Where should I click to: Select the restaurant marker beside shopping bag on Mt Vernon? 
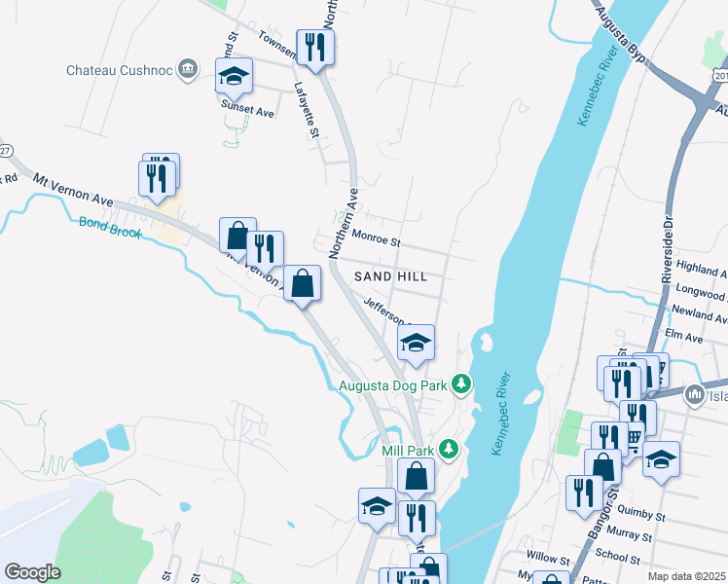coord(265,249)
